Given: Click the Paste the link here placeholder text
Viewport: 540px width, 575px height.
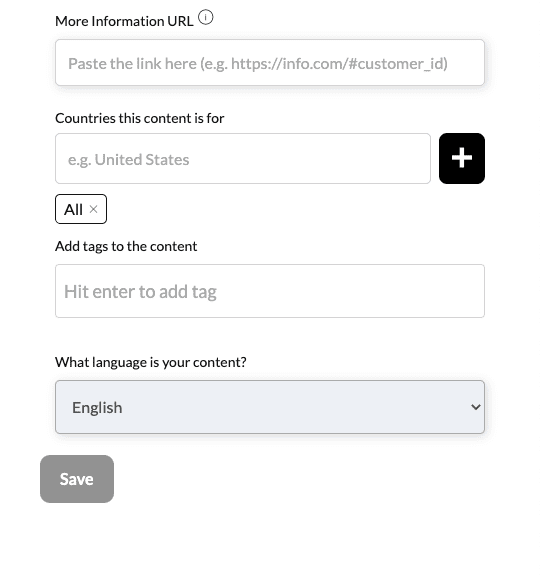Looking at the screenshot, I should click(258, 64).
